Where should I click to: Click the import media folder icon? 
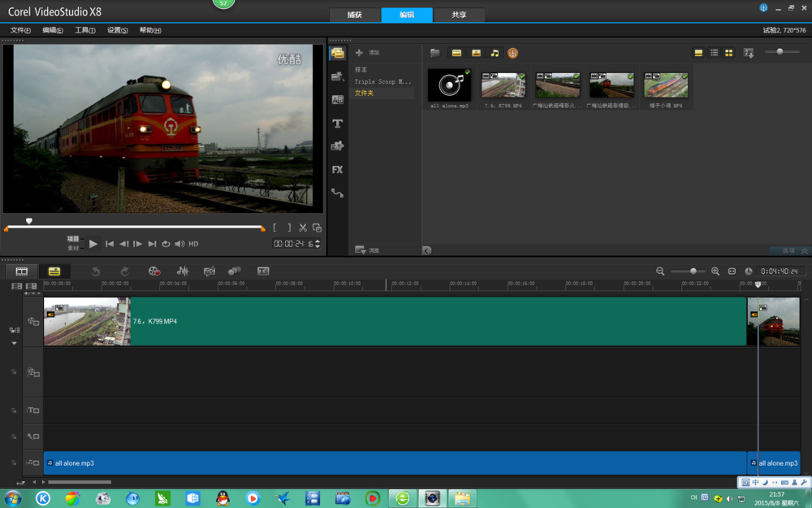435,53
